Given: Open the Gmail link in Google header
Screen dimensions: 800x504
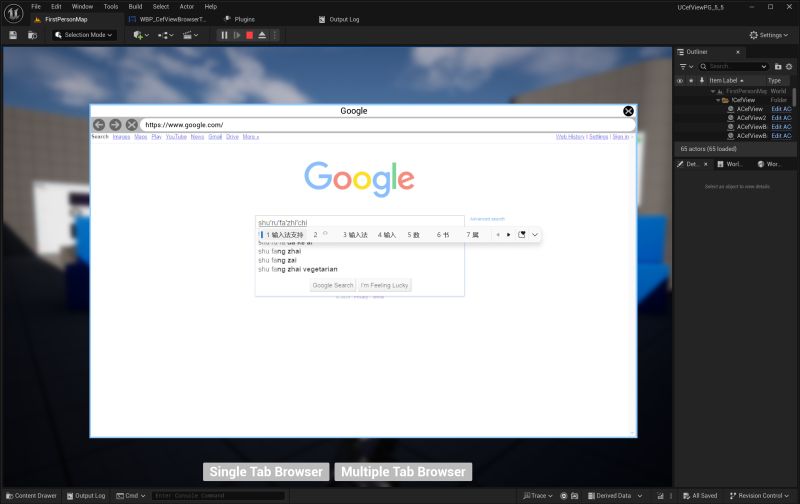Looking at the screenshot, I should point(215,137).
